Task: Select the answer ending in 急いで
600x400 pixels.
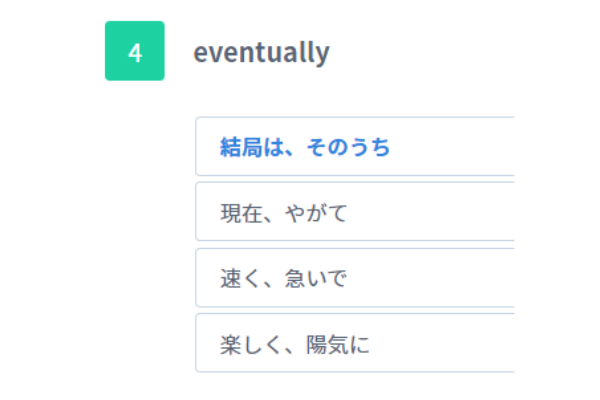Action: click(284, 278)
